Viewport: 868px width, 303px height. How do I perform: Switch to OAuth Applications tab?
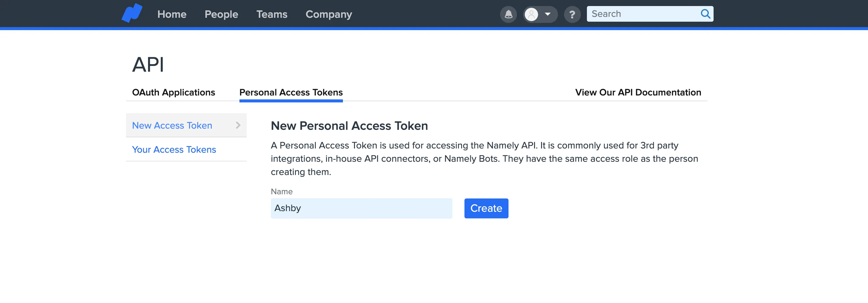click(x=173, y=92)
